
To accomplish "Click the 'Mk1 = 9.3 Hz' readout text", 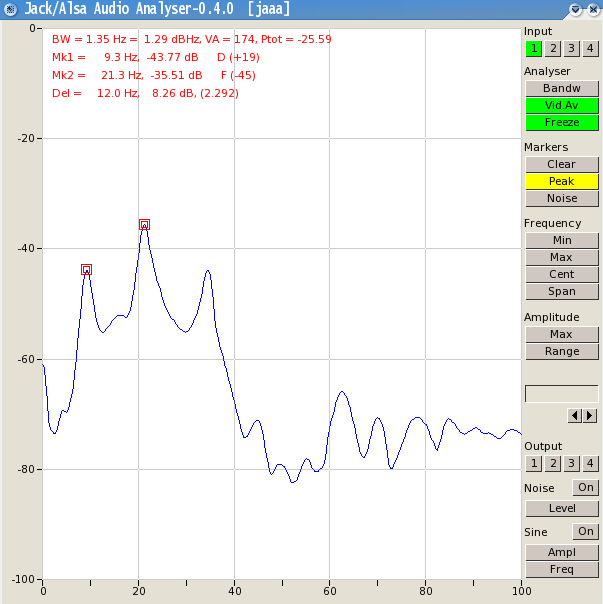I will pos(95,57).
